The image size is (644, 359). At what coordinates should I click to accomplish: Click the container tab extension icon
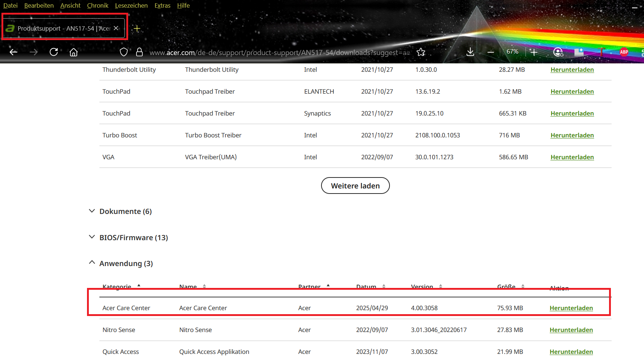click(579, 52)
